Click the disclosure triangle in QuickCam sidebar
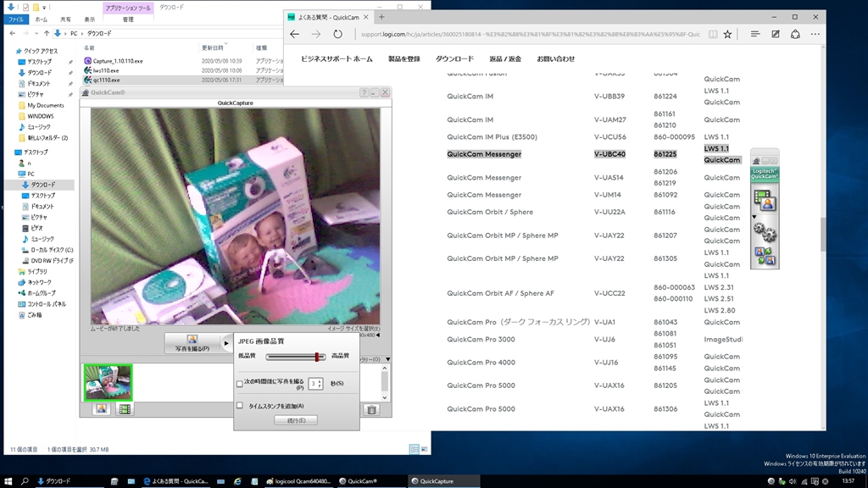 tap(754, 216)
